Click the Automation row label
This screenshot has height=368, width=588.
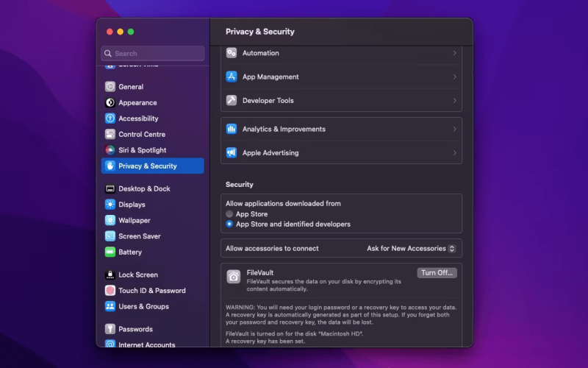click(261, 53)
